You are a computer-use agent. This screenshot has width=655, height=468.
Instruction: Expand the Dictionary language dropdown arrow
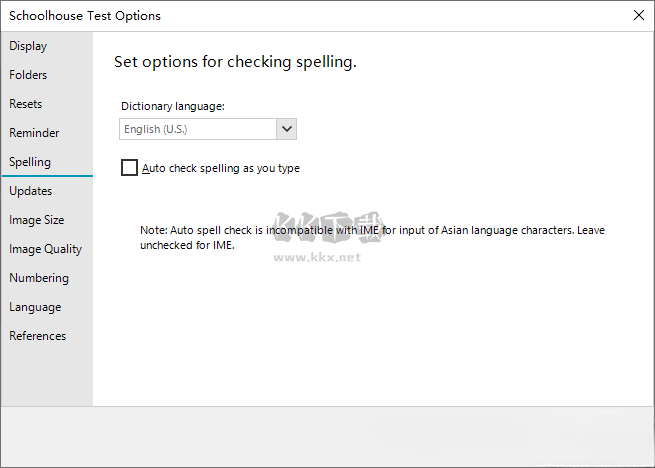287,129
